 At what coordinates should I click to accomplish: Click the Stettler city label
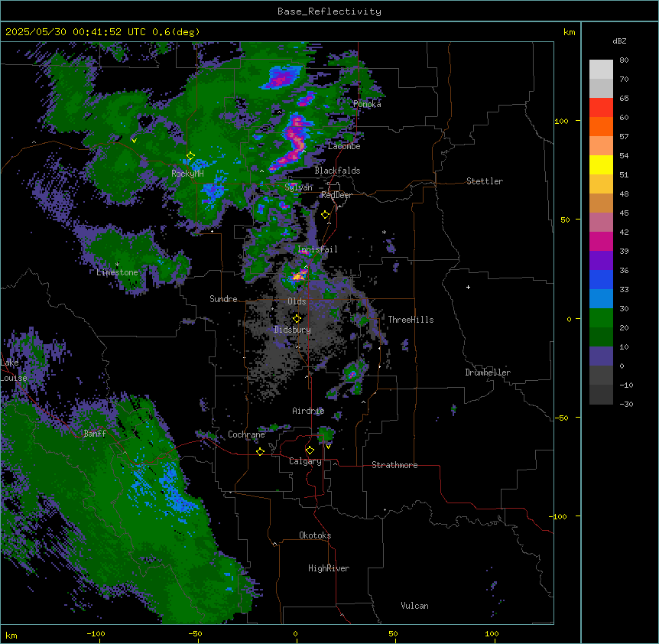tap(485, 181)
